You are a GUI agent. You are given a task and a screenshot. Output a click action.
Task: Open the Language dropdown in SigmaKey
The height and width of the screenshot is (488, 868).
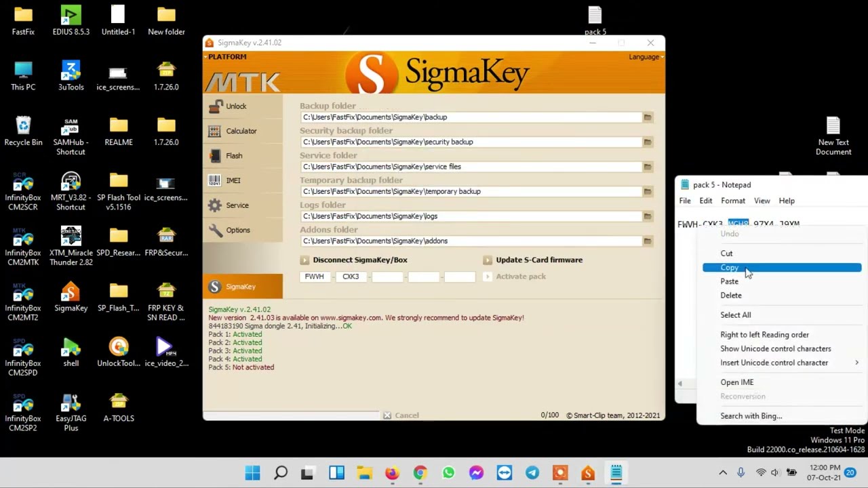646,57
